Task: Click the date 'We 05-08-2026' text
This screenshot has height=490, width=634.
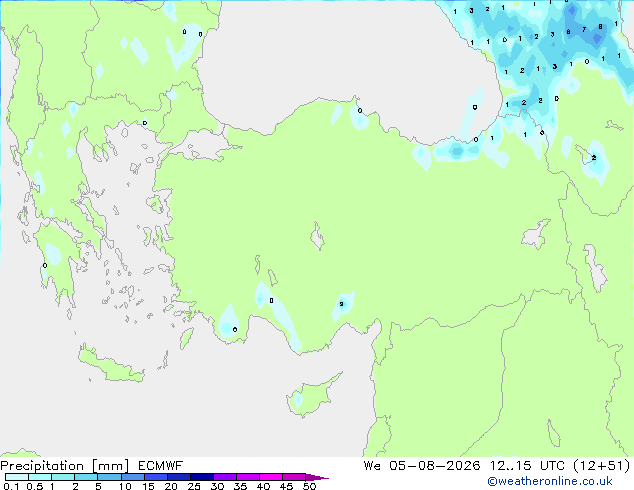Action: pyautogui.click(x=422, y=466)
